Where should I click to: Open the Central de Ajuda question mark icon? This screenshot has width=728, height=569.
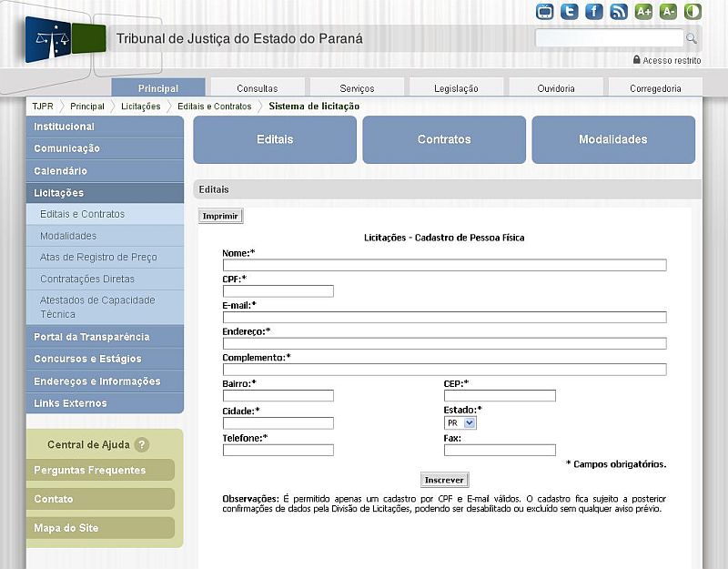coord(142,445)
